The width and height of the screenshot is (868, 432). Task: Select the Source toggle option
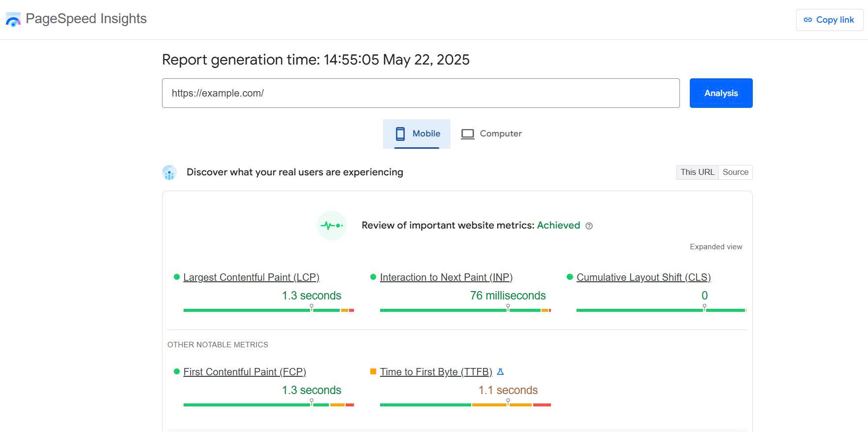tap(736, 172)
